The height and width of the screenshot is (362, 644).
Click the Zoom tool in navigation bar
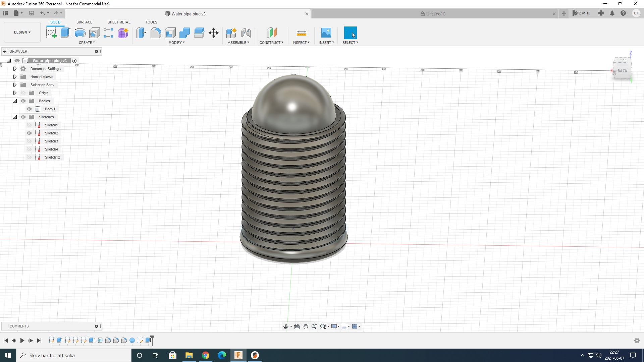[314, 326]
